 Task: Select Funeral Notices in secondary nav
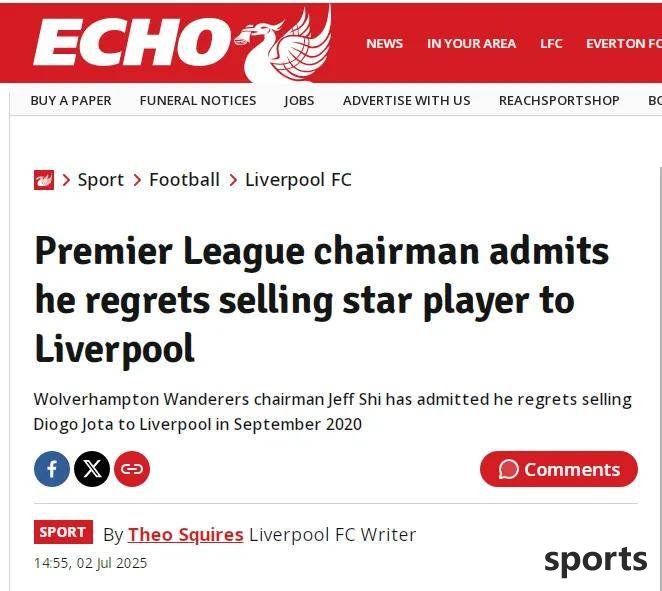tap(198, 100)
